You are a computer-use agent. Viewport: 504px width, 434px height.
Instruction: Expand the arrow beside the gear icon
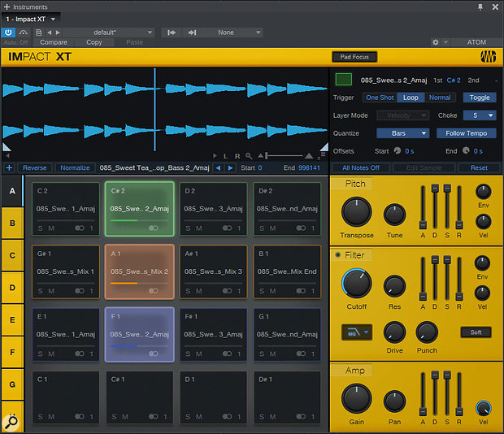pyautogui.click(x=445, y=42)
